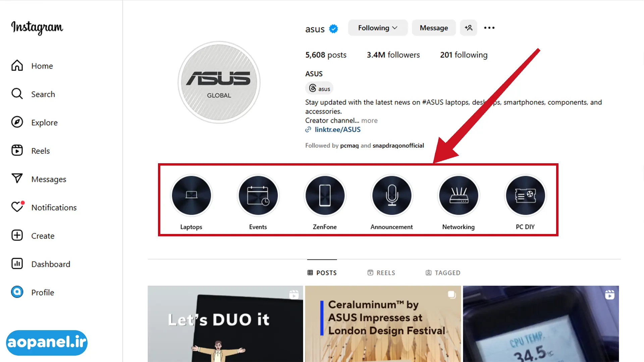The image size is (644, 362).
Task: Open the Announcement story highlight
Action: [x=392, y=195]
